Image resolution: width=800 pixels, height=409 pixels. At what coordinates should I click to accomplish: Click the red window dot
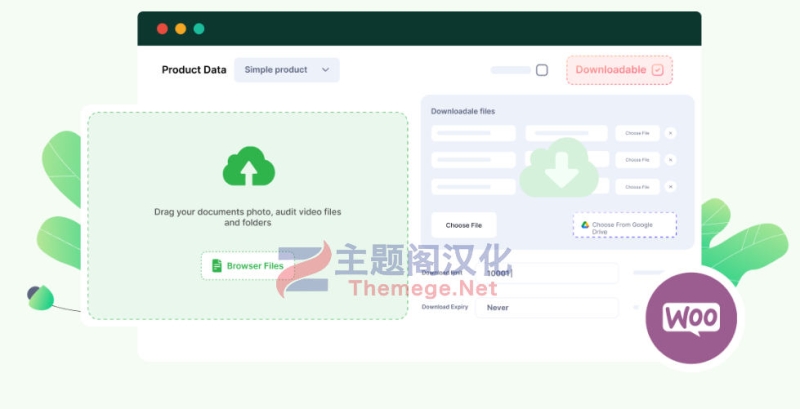[162, 29]
